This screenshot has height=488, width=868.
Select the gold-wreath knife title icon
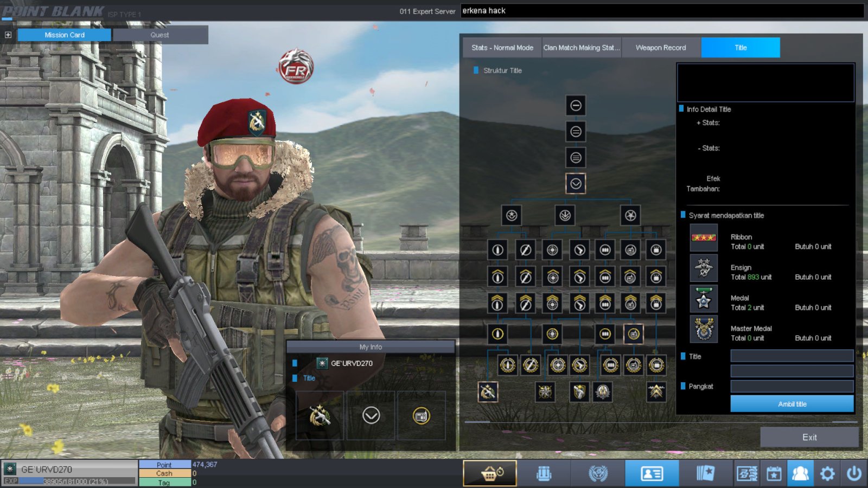click(x=531, y=365)
